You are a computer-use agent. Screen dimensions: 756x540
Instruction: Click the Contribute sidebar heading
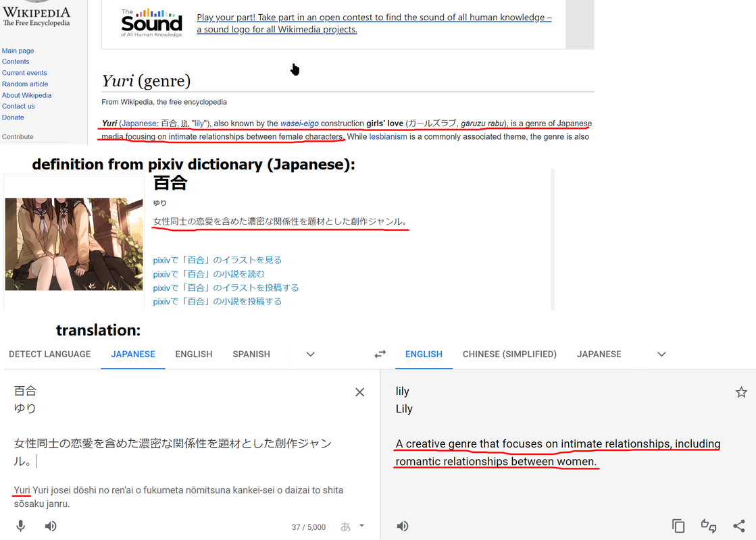coord(18,137)
